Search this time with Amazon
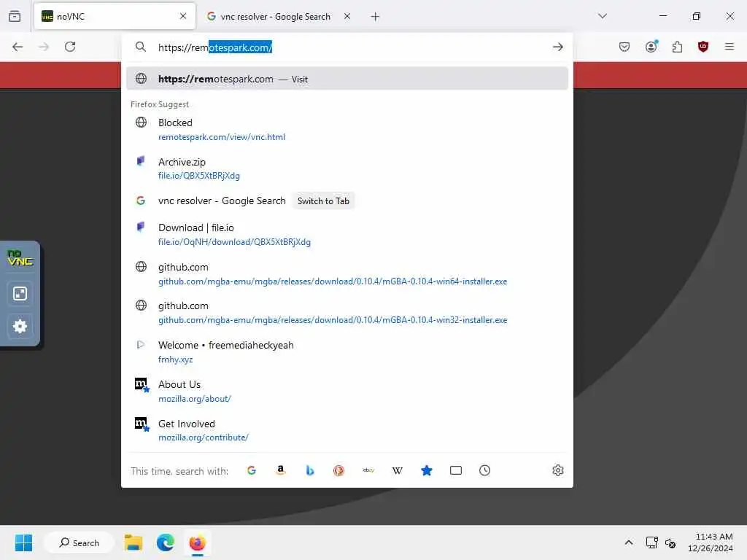The image size is (747, 560). click(281, 470)
